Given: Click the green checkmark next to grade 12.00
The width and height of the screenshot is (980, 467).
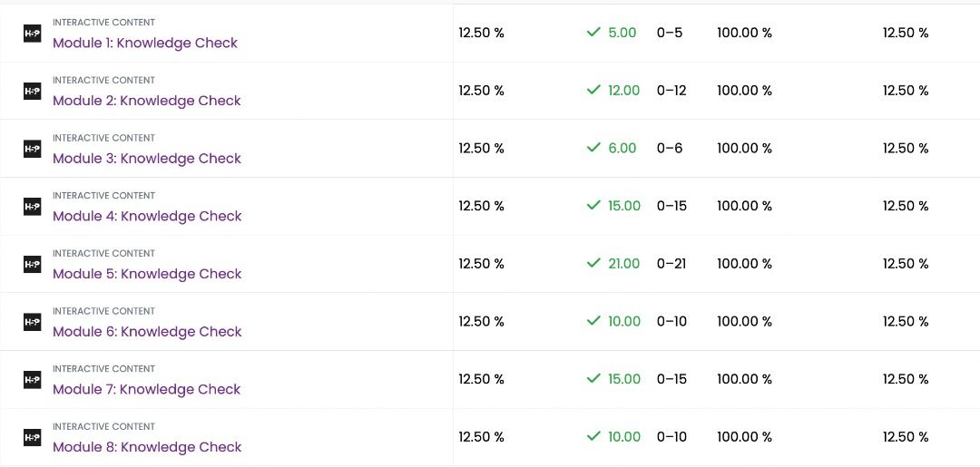Looking at the screenshot, I should (594, 91).
